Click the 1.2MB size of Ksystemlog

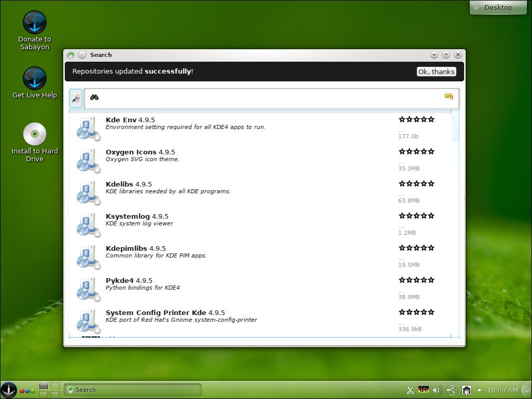click(x=407, y=233)
